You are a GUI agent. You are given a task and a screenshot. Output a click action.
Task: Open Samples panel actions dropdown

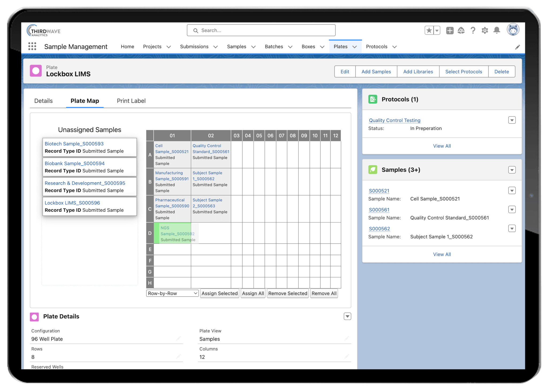(512, 170)
